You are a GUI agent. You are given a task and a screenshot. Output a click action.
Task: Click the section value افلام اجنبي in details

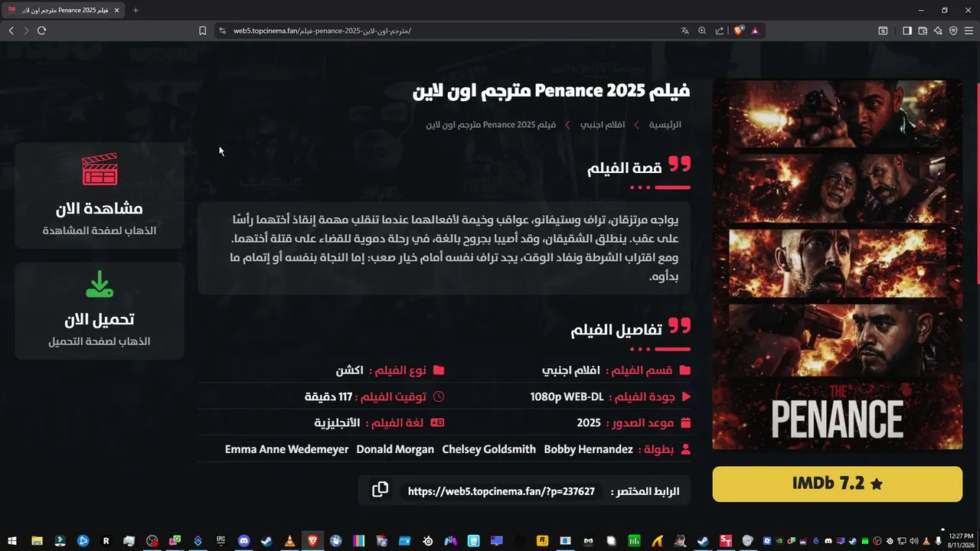pos(571,370)
